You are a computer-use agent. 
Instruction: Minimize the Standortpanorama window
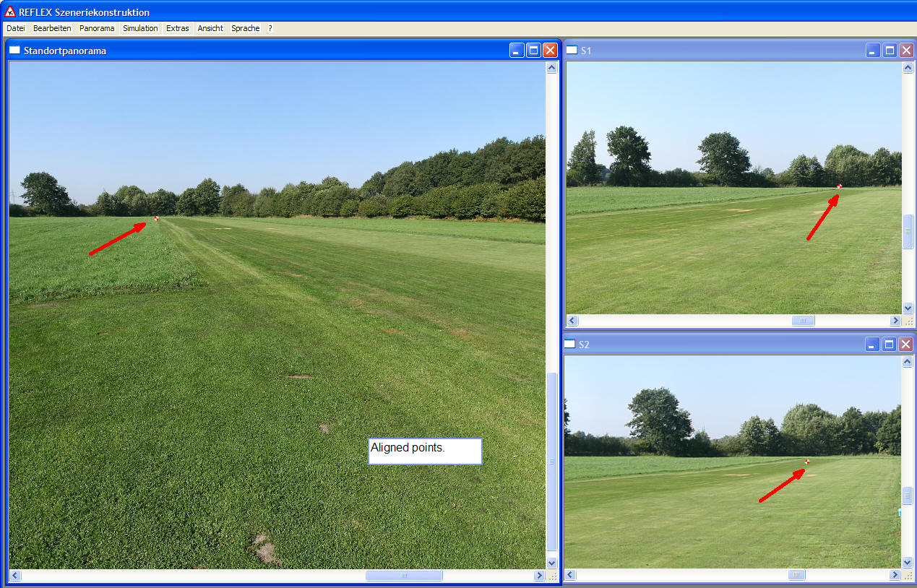click(517, 51)
